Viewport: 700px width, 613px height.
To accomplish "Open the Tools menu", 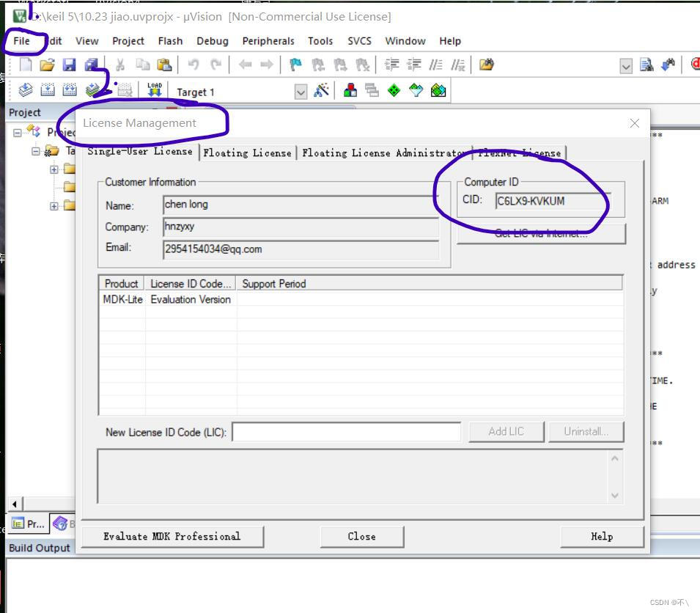I will tap(320, 41).
